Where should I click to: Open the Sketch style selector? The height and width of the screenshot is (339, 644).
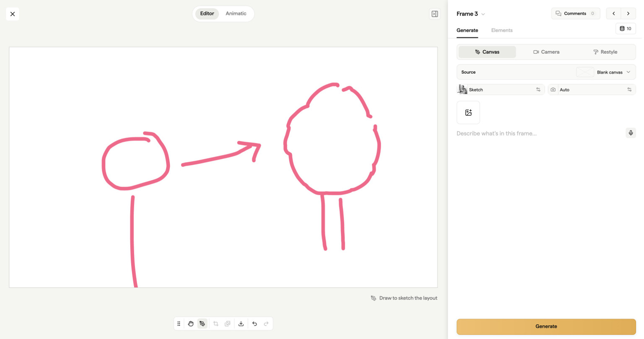pos(501,90)
